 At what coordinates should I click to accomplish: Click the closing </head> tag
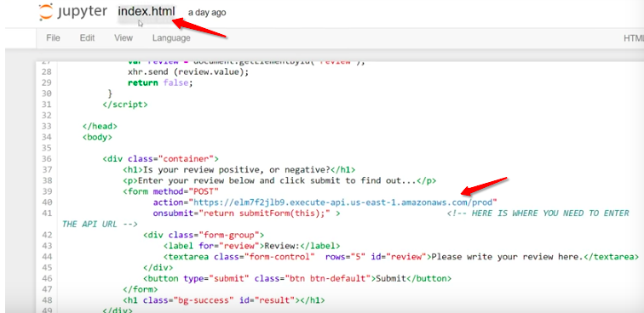pos(100,126)
